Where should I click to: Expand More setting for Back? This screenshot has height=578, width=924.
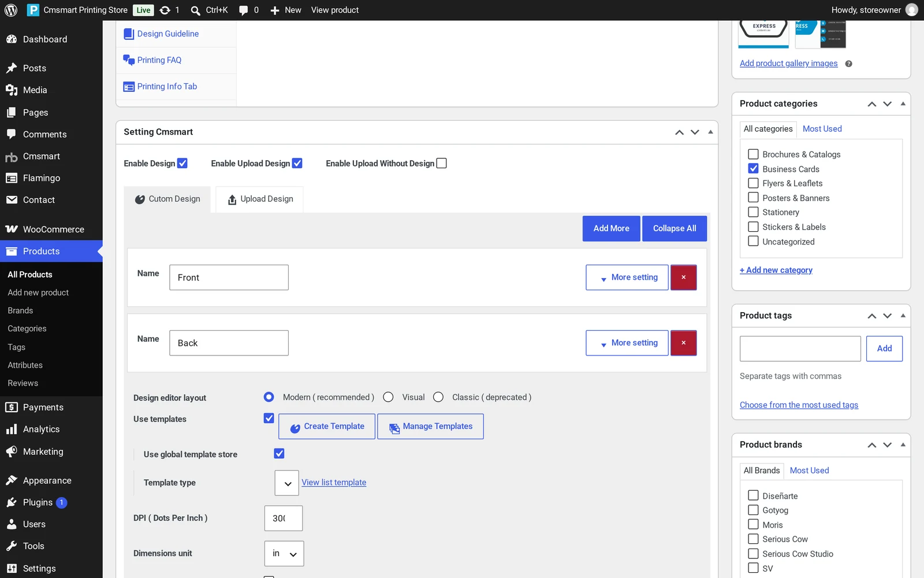(x=627, y=343)
